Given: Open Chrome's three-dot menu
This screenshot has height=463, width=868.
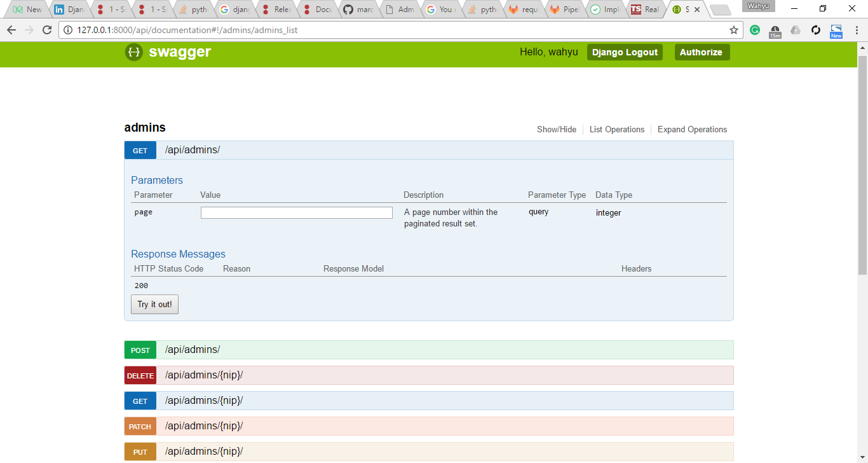Looking at the screenshot, I should (x=857, y=30).
